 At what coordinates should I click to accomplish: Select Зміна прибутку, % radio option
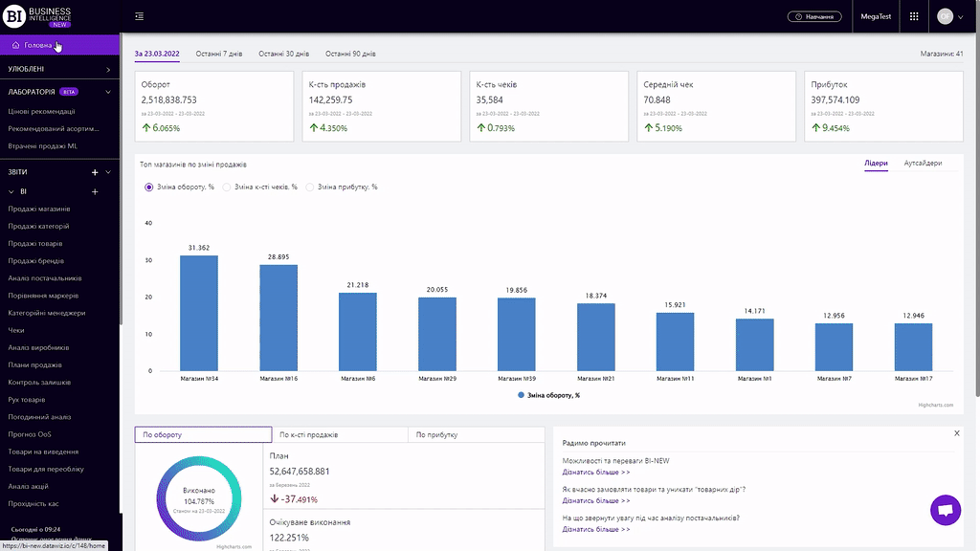[x=310, y=187]
